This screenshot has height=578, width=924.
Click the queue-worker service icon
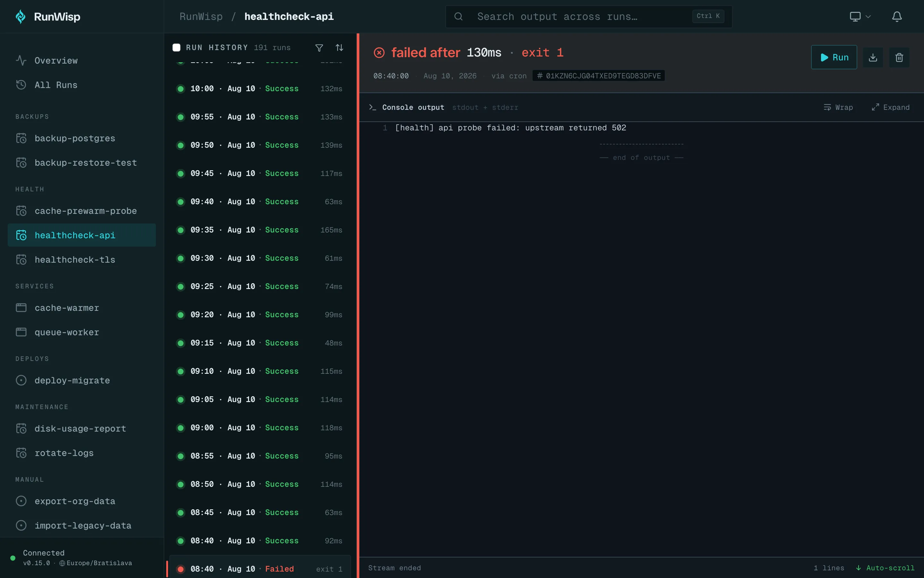pos(21,332)
